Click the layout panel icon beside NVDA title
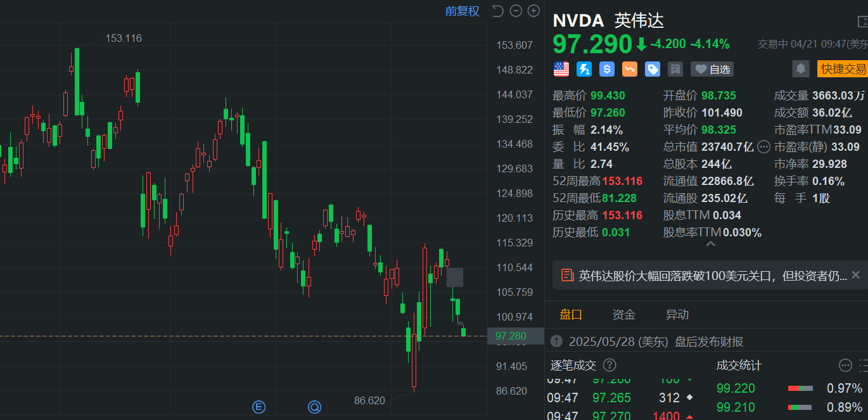Image resolution: width=868 pixels, height=420 pixels. [x=863, y=21]
